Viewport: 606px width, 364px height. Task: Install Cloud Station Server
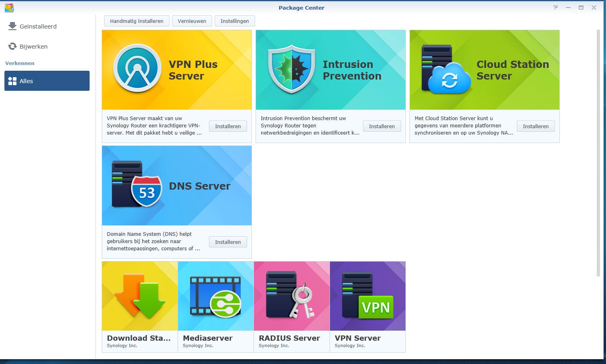point(536,126)
